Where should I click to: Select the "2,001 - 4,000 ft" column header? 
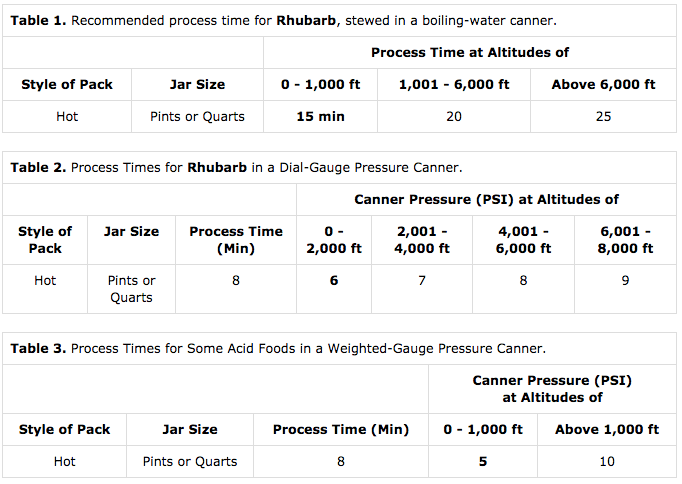pyautogui.click(x=421, y=240)
